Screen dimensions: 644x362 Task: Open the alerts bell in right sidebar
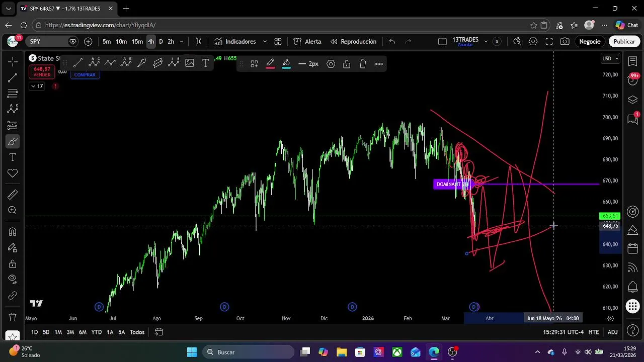coord(633,287)
